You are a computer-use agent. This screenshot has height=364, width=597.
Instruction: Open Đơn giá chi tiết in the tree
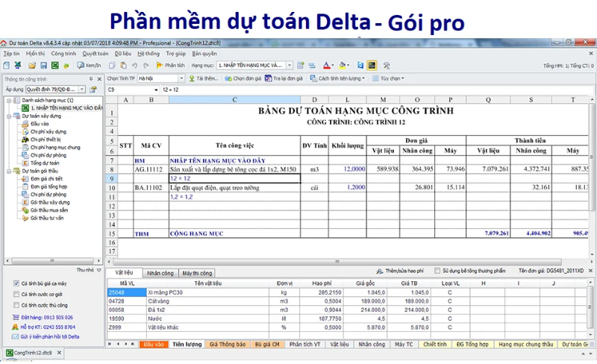tap(46, 178)
